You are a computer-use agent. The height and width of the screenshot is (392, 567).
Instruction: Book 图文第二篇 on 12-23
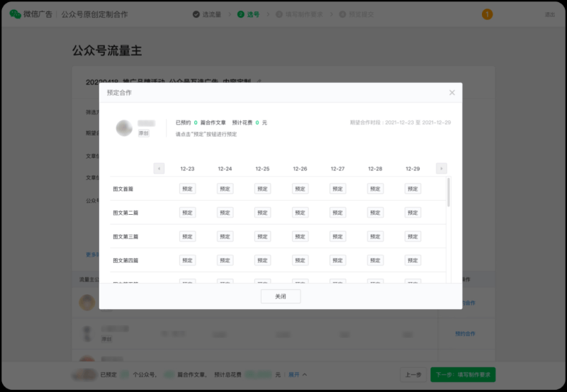point(187,213)
